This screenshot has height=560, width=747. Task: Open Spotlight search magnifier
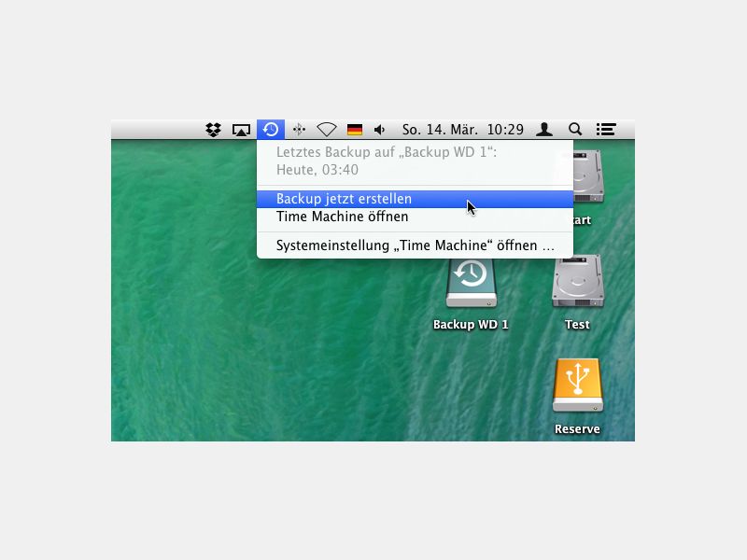click(575, 129)
